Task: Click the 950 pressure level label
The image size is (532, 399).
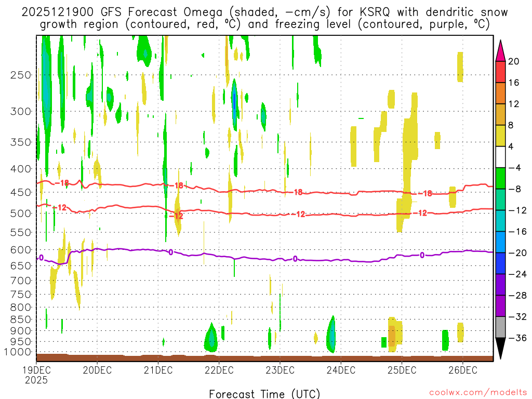Action: pyautogui.click(x=21, y=342)
